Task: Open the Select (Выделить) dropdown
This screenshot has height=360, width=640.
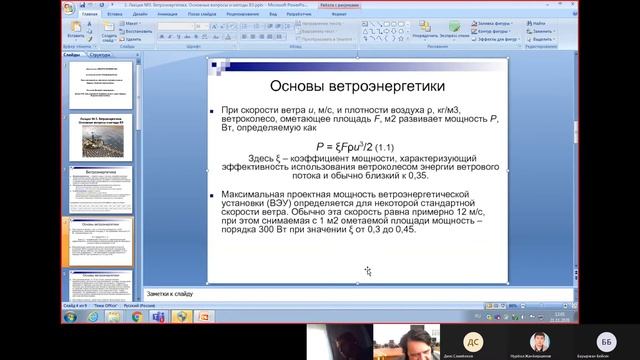Action: point(540,39)
